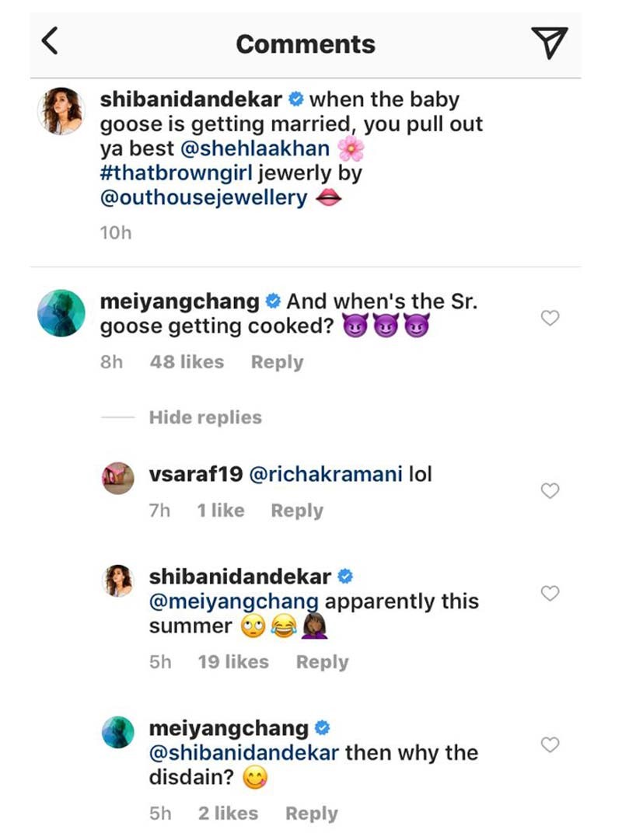
Task: Open the @shehlaakhan mention
Action: [264, 149]
